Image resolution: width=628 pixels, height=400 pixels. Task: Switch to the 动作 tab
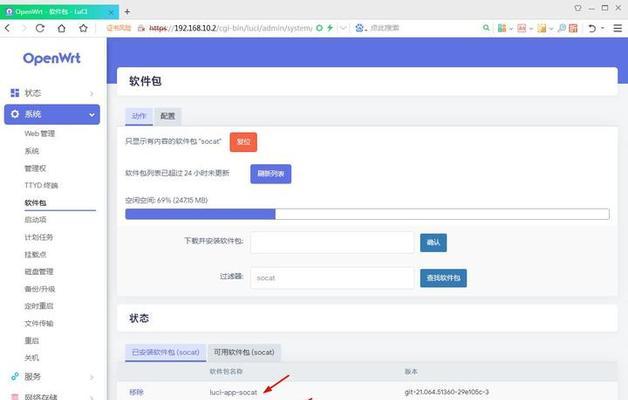(139, 116)
